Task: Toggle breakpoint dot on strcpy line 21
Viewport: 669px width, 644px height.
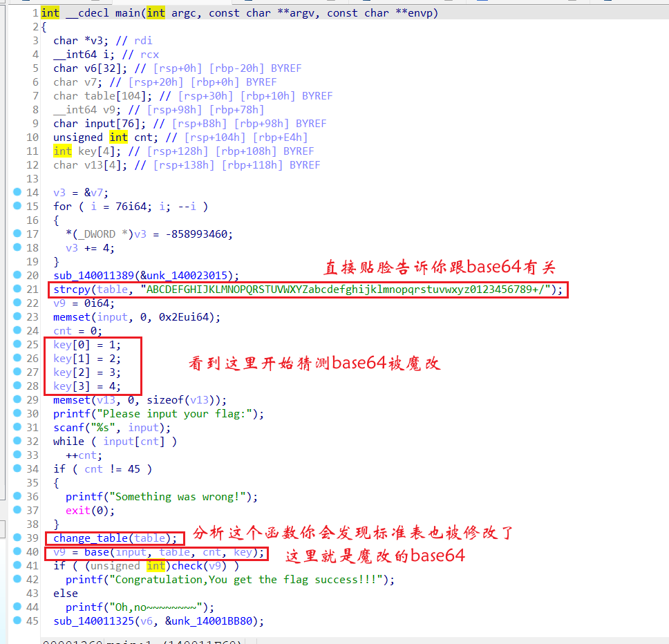Action: coord(17,288)
